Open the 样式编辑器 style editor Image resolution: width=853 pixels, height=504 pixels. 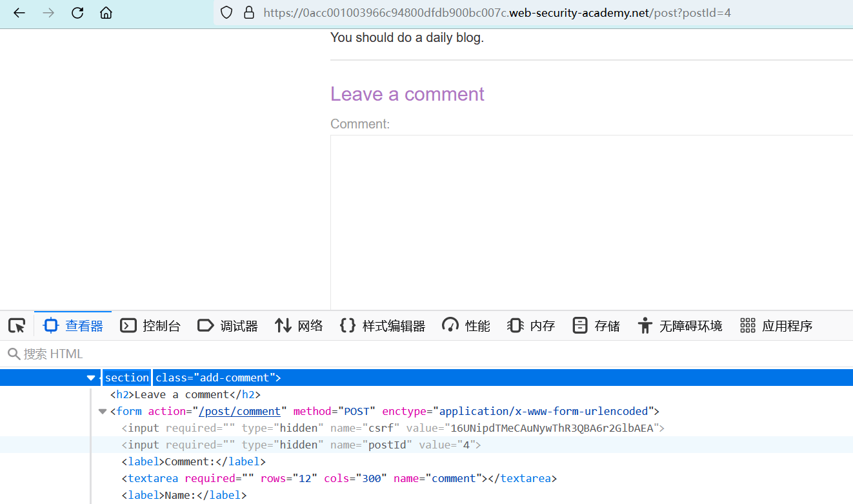click(383, 326)
